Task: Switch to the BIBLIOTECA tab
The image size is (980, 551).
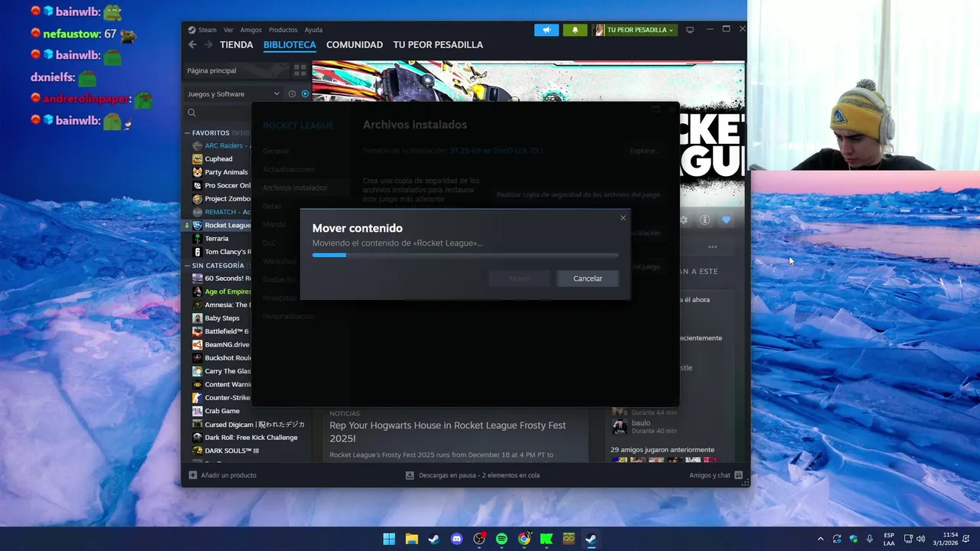Action: pyautogui.click(x=289, y=44)
